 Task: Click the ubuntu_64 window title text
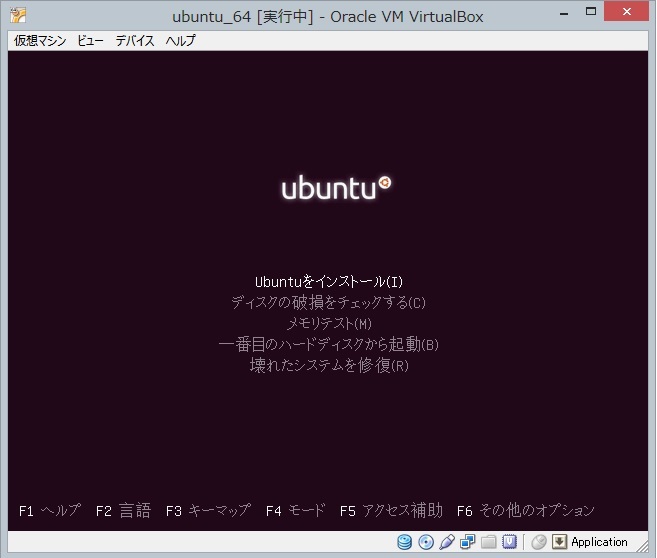pyautogui.click(x=328, y=17)
